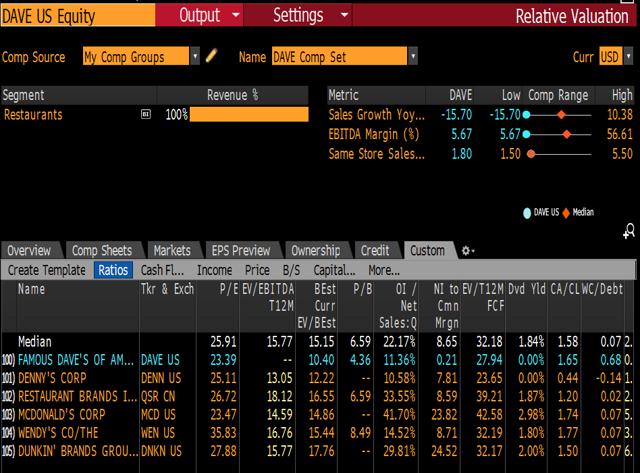640x473 pixels.
Task: Click Wendy's P/E value 35.83
Action: [223, 433]
